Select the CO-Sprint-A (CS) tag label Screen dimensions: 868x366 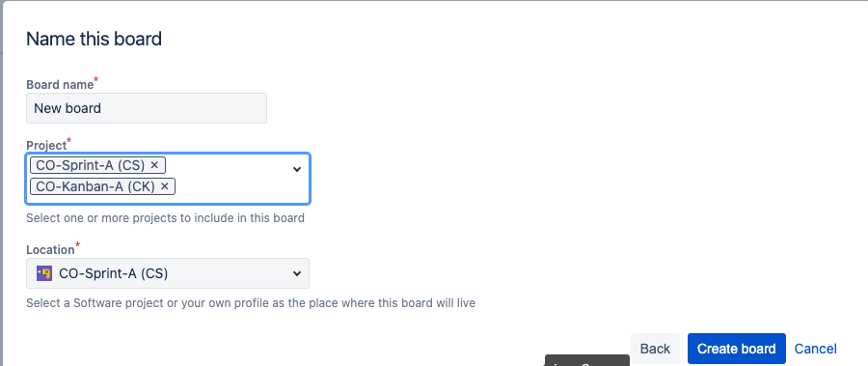(91, 165)
